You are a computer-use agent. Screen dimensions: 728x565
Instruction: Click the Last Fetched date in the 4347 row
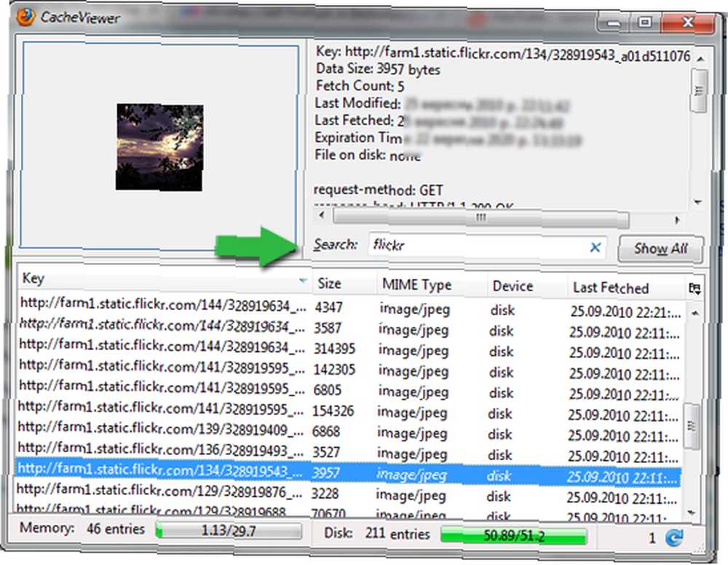[x=626, y=312]
